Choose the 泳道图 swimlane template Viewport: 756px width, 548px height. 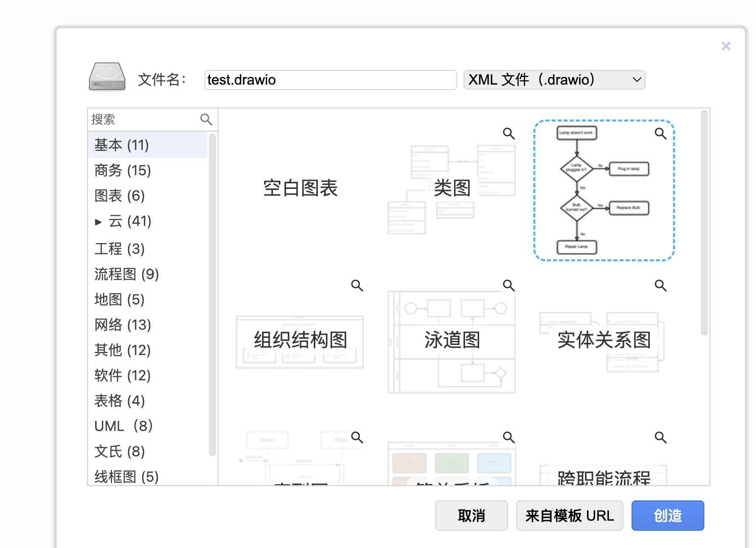[452, 340]
